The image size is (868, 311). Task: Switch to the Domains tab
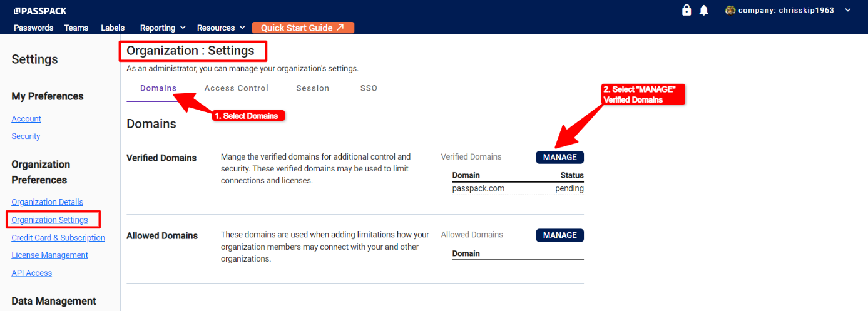(158, 88)
